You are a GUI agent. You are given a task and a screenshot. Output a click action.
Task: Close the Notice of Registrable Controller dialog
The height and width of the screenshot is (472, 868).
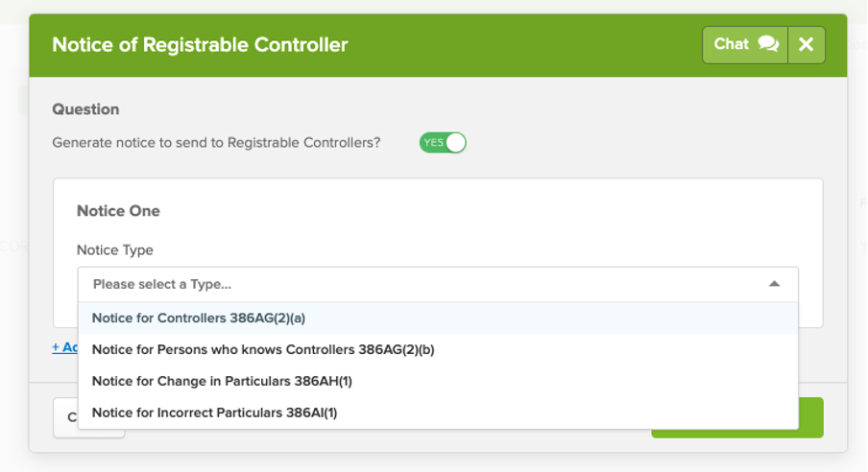[x=806, y=44]
